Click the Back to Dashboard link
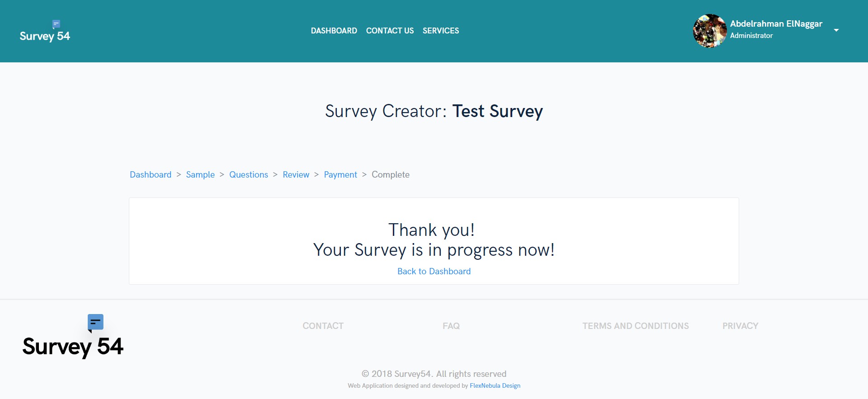The image size is (868, 399). point(434,271)
